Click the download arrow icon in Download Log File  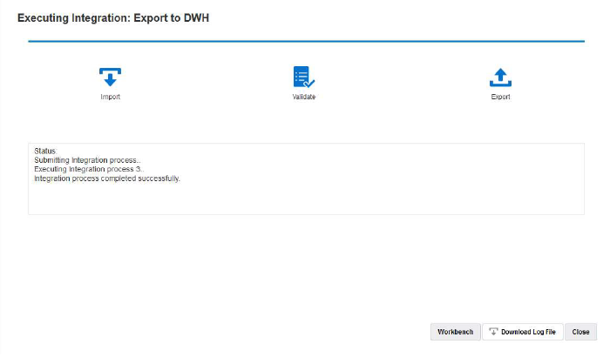493,332
